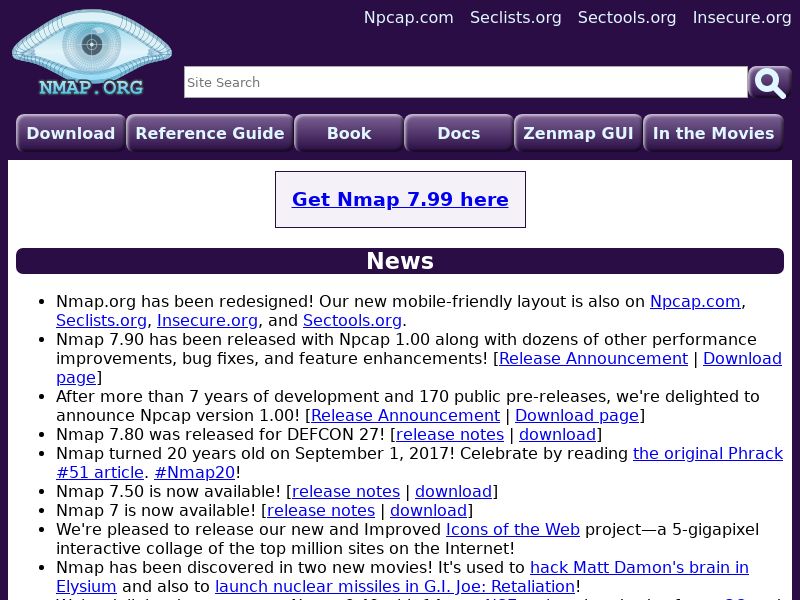
Task: Click the Nmap.org eye logo
Action: [91, 52]
